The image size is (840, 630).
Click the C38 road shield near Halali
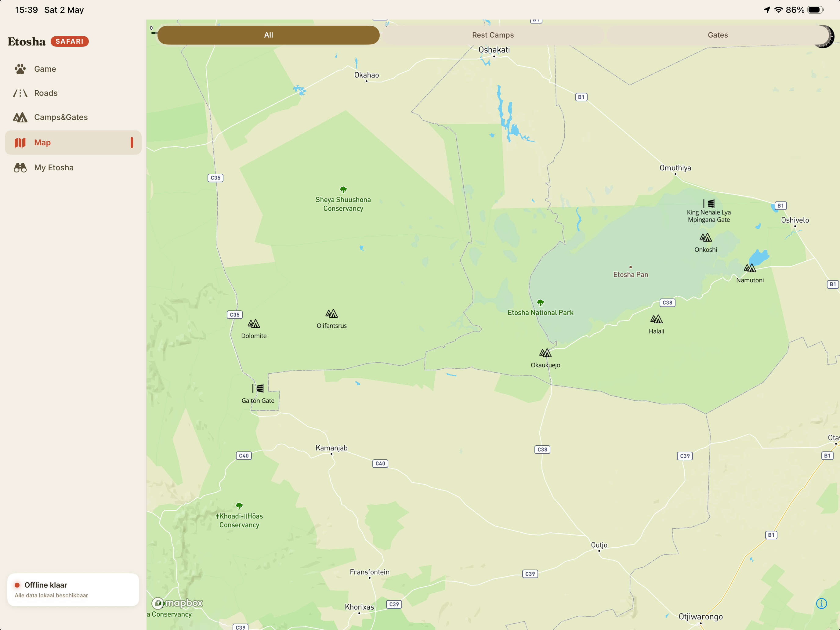point(667,303)
